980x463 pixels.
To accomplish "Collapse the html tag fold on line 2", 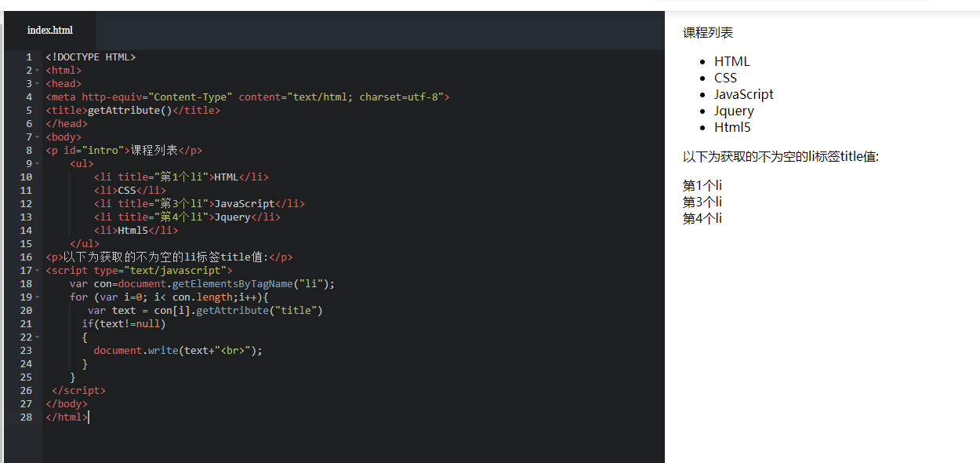I will 37,71.
